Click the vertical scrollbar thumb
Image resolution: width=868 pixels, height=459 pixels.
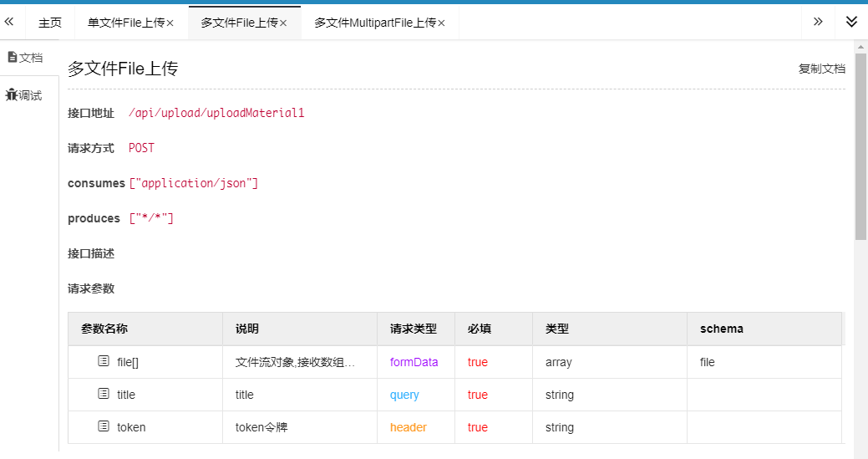click(860, 146)
